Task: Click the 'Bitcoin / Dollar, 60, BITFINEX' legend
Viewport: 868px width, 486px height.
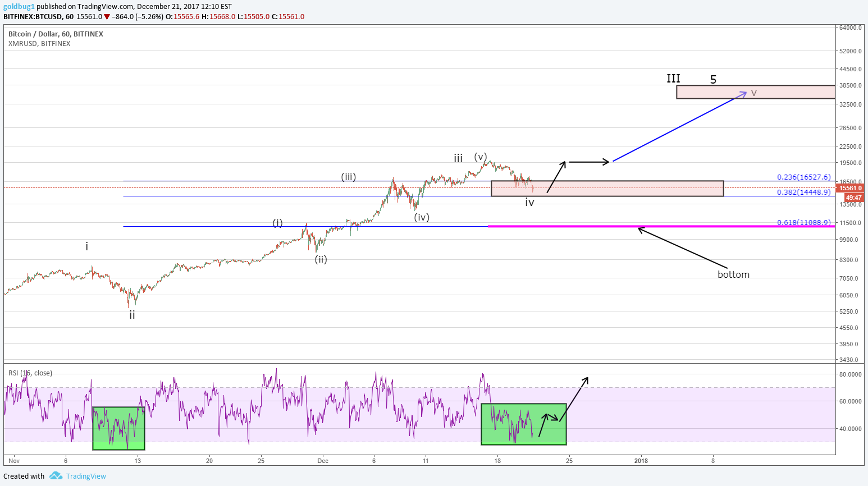Action: [56, 34]
